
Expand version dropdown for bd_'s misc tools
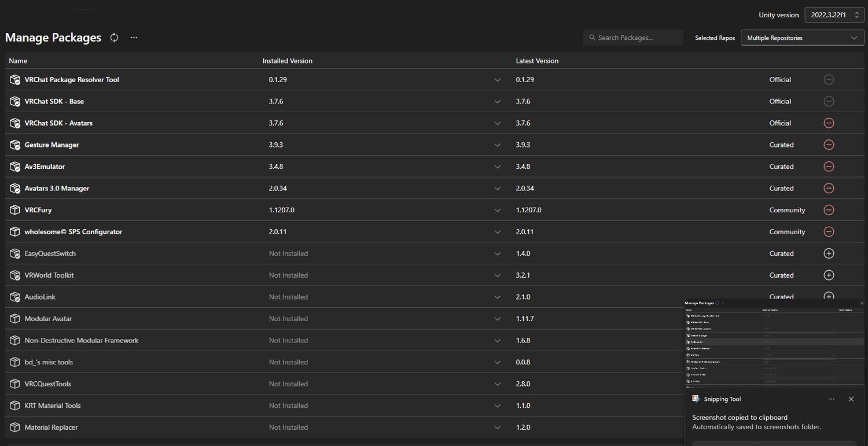498,363
